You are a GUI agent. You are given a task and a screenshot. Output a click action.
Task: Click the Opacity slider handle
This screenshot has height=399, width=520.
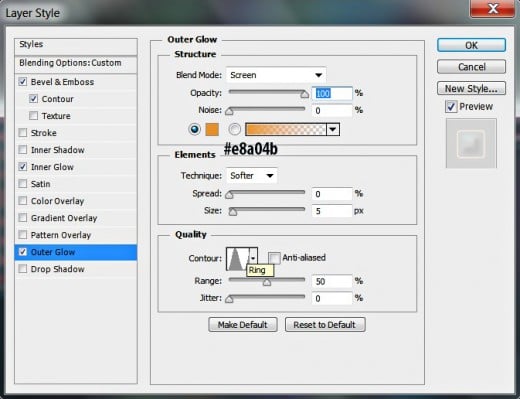click(304, 94)
